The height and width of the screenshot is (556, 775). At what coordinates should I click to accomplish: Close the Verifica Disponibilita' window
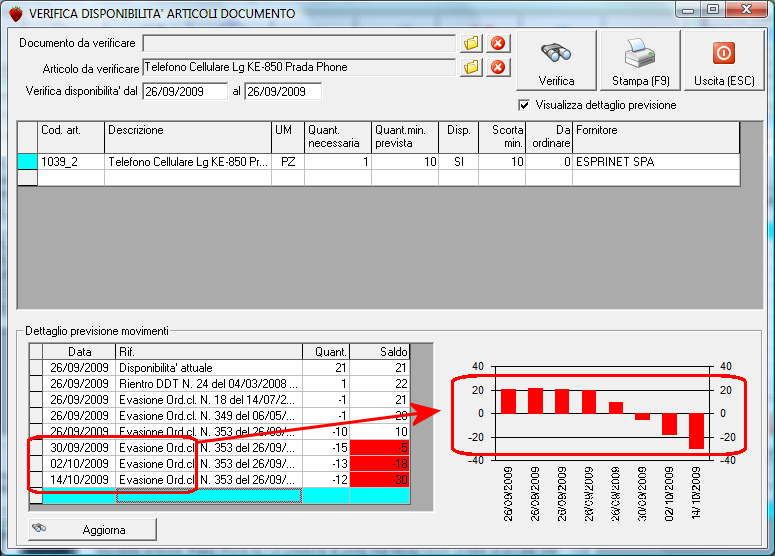point(746,10)
